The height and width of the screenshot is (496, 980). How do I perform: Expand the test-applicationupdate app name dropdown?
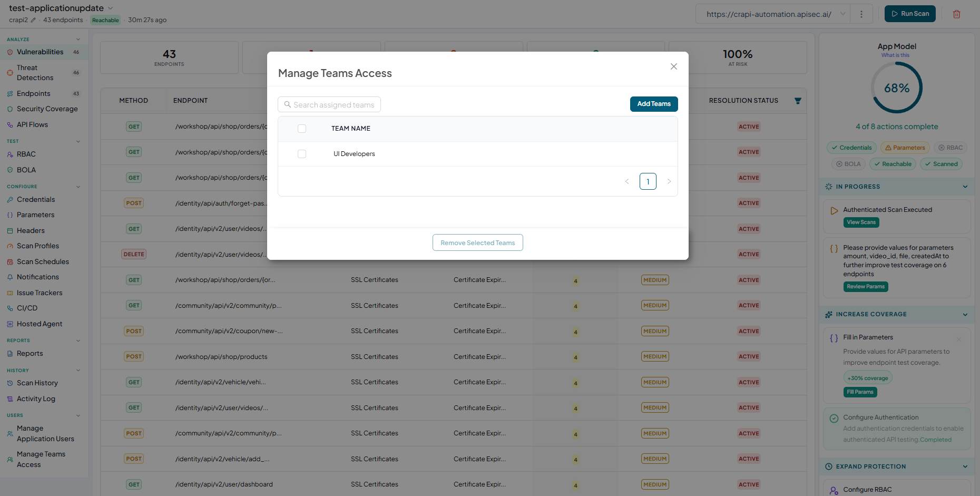[x=110, y=8]
